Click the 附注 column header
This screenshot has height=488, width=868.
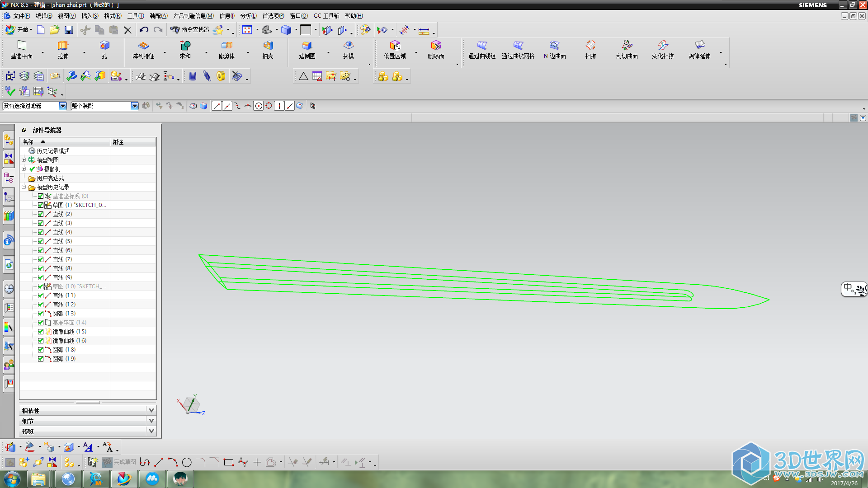coord(133,142)
